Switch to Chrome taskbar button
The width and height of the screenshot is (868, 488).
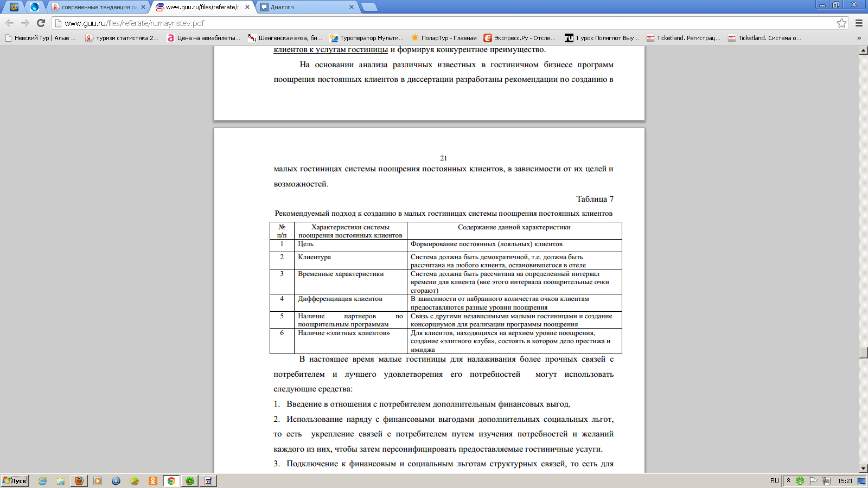[x=171, y=481]
